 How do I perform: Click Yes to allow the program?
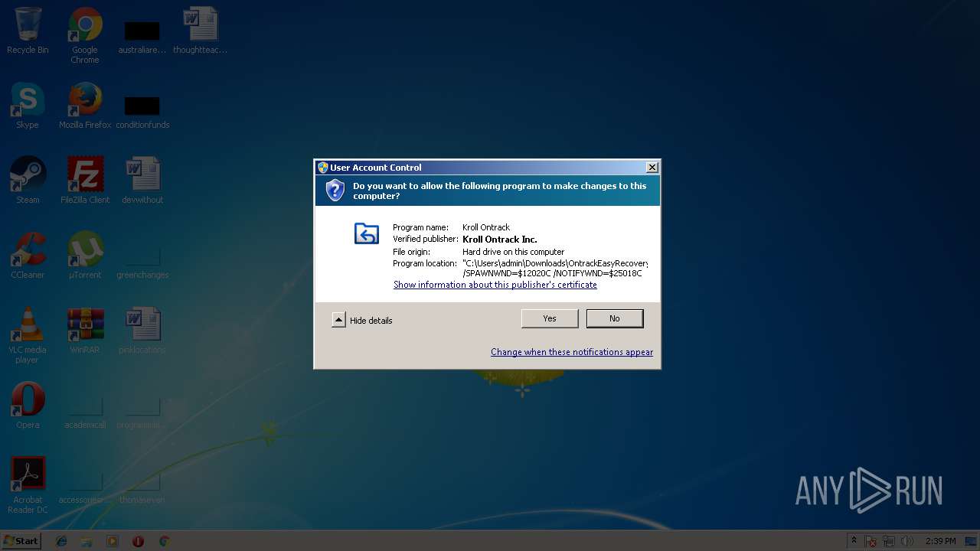point(550,318)
